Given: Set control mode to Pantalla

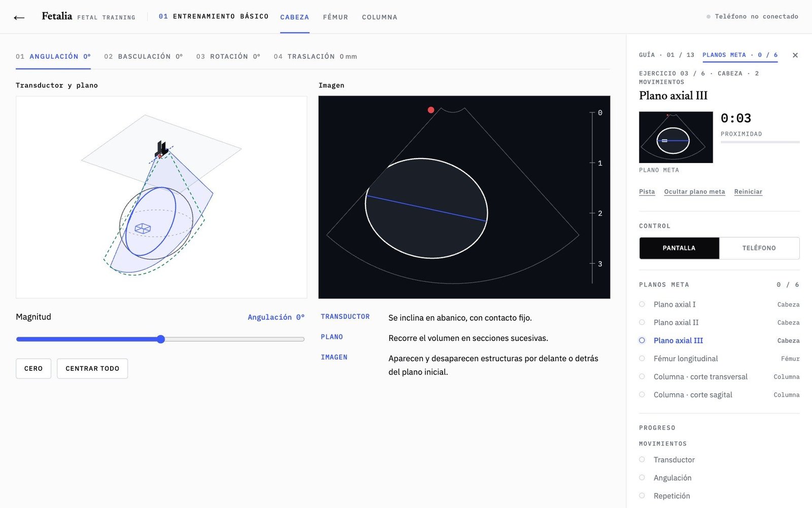Looking at the screenshot, I should [x=679, y=248].
